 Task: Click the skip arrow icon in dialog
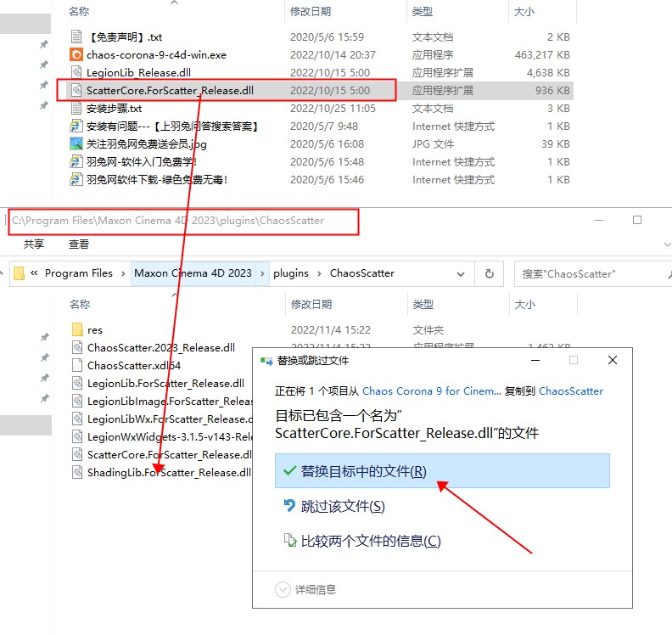point(289,506)
